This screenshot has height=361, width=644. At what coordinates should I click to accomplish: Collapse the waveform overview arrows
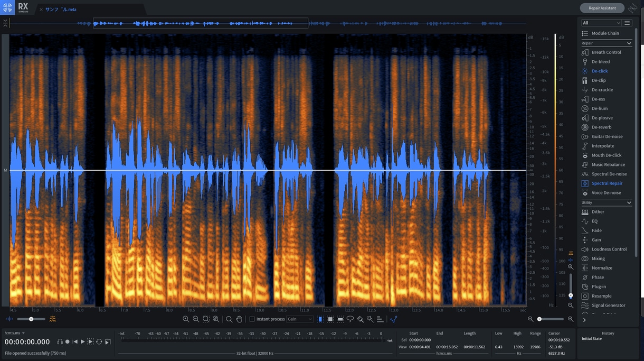pos(5,23)
